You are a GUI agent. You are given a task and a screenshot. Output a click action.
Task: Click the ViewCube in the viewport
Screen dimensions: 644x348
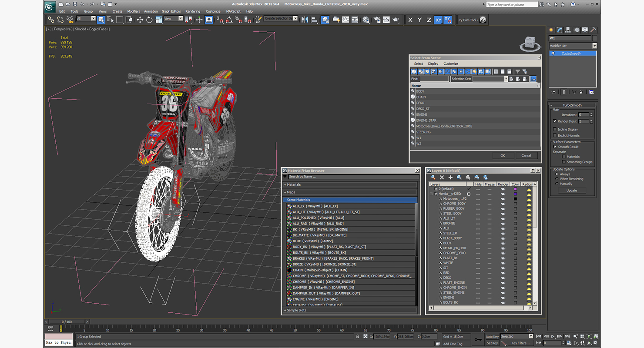point(530,43)
